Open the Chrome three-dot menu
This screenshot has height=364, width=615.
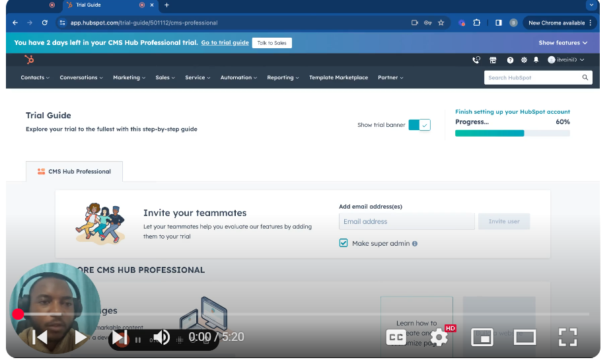[591, 22]
